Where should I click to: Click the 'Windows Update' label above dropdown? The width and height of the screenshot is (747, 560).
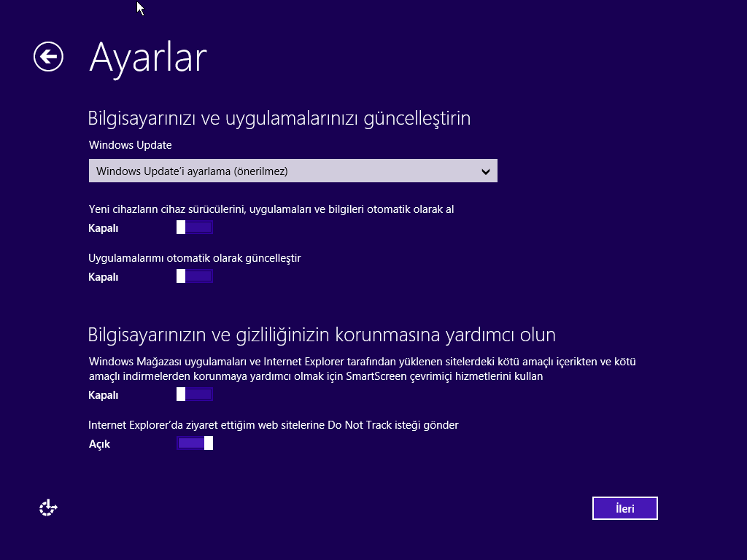[130, 145]
